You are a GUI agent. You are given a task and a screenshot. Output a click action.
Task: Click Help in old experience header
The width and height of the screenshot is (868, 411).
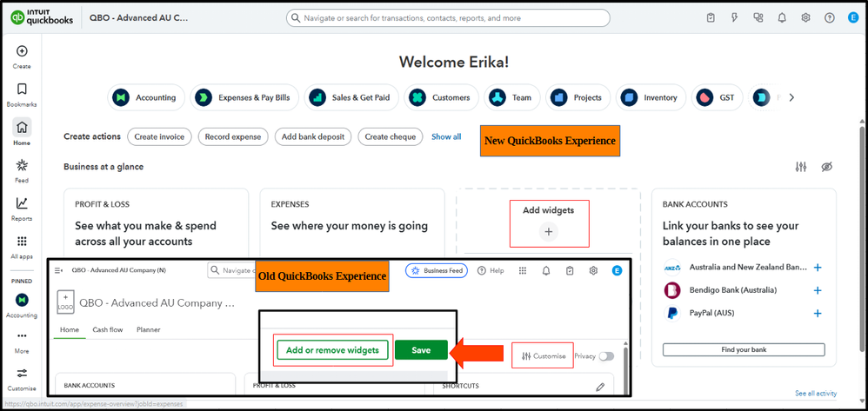click(x=491, y=270)
